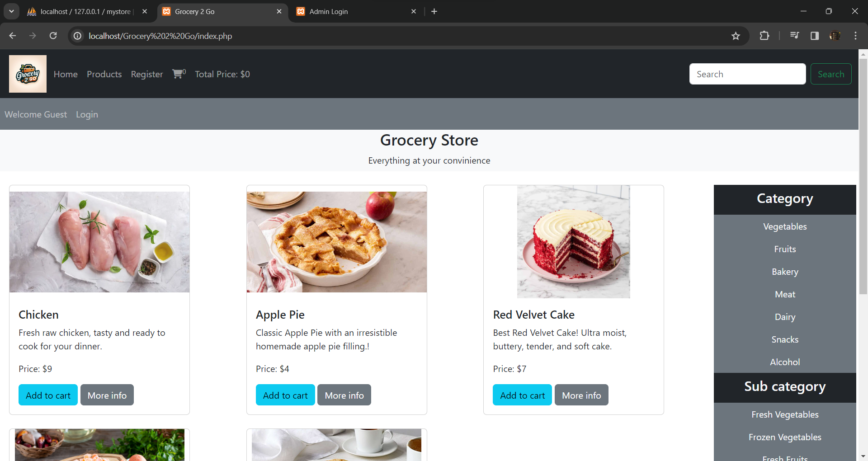Bookmark this page with the star icon
868x461 pixels.
pyautogui.click(x=736, y=36)
